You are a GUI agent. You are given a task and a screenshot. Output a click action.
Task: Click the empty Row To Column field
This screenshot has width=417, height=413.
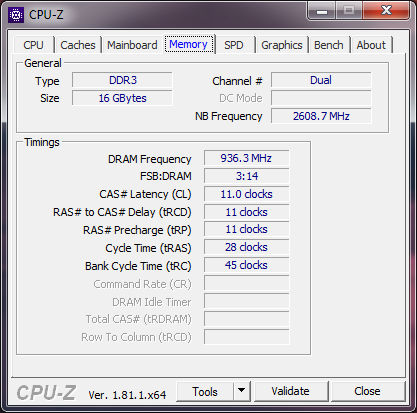click(x=246, y=337)
